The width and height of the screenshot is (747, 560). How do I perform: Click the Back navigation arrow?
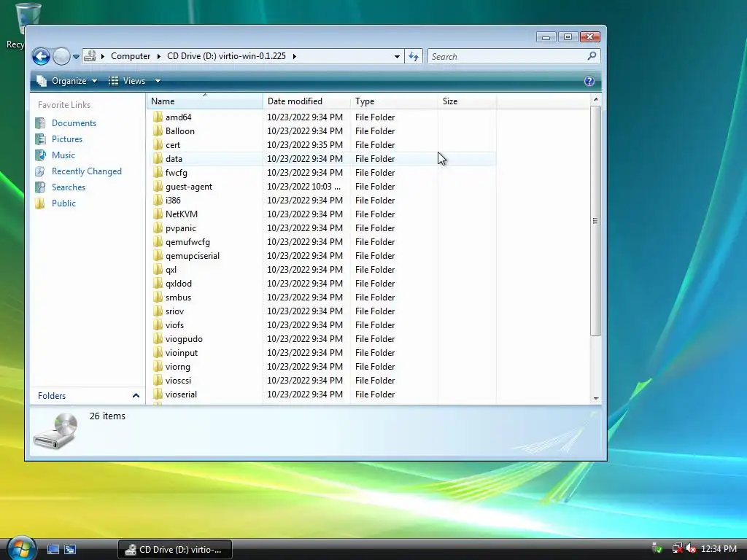[41, 56]
